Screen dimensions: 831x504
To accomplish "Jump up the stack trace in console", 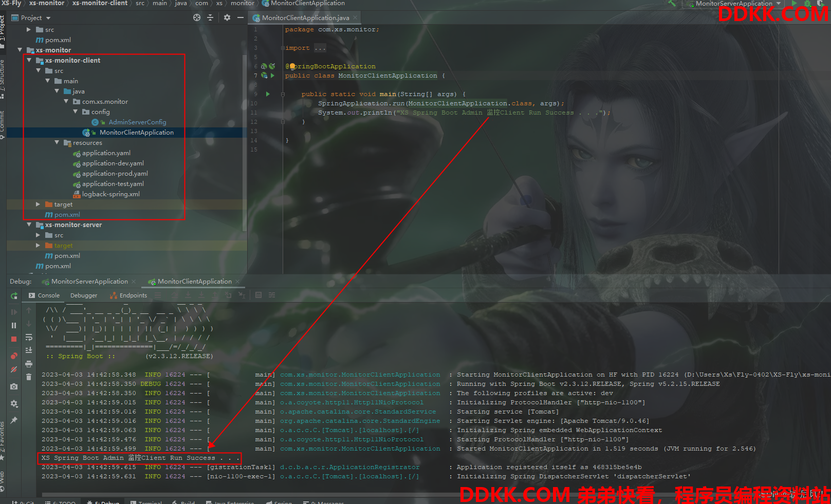I will coord(29,310).
